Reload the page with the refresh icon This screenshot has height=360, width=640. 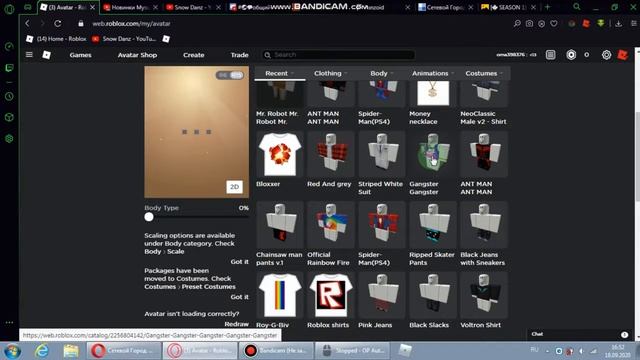click(58, 24)
